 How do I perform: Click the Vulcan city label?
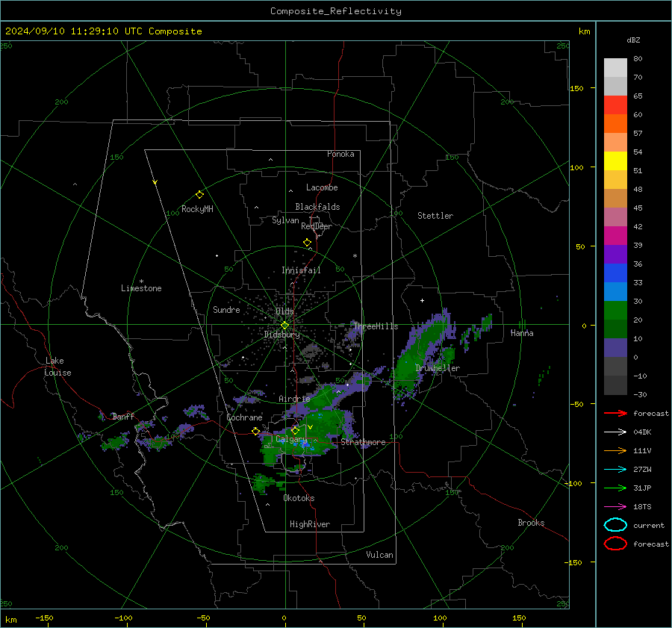pyautogui.click(x=379, y=555)
